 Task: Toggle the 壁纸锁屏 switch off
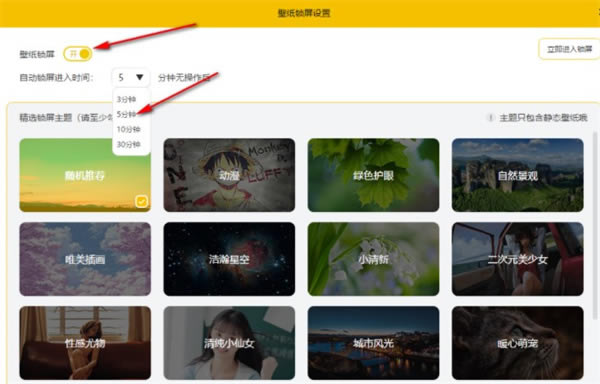pyautogui.click(x=78, y=54)
